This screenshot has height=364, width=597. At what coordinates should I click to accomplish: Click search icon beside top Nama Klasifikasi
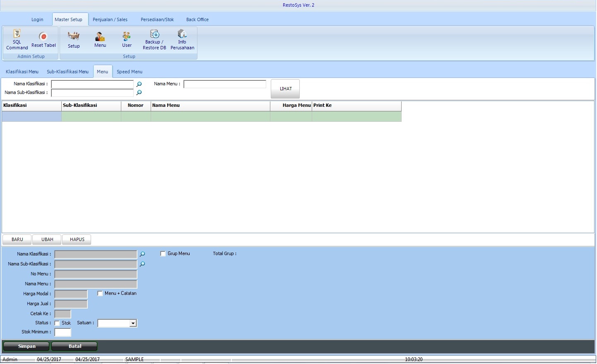pyautogui.click(x=139, y=84)
